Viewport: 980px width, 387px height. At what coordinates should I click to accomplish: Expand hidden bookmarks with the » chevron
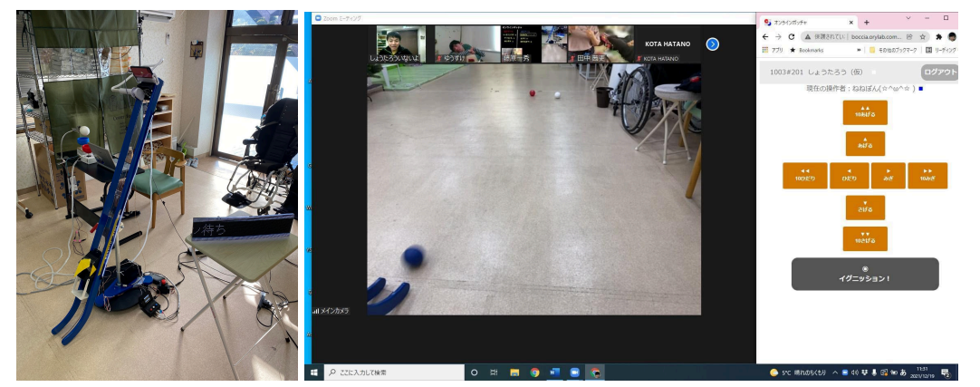(x=859, y=50)
